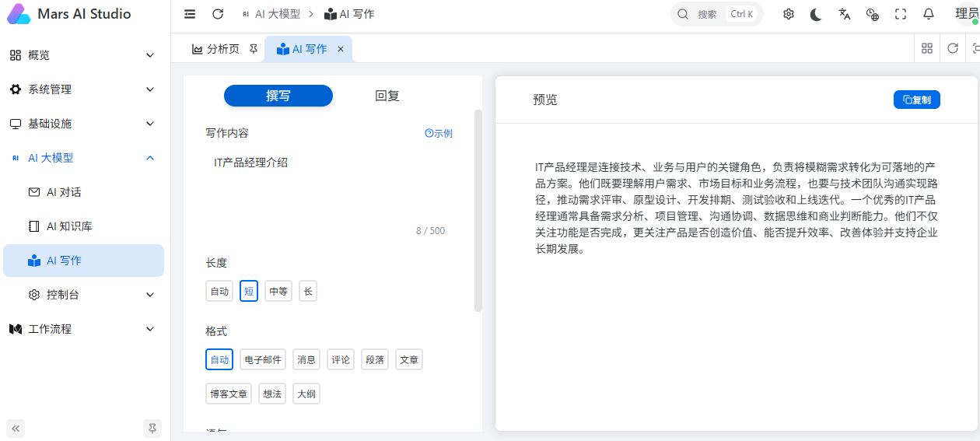This screenshot has width=980, height=441.
Task: Choose the 电子邮件 format option
Action: tap(263, 359)
